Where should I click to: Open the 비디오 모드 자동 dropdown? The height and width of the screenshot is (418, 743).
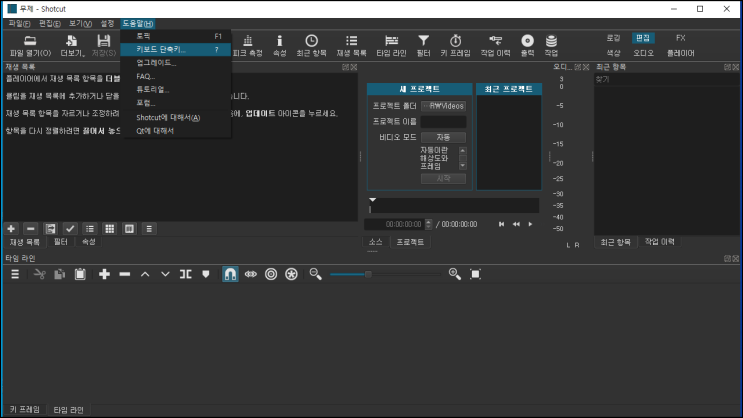[x=444, y=137]
